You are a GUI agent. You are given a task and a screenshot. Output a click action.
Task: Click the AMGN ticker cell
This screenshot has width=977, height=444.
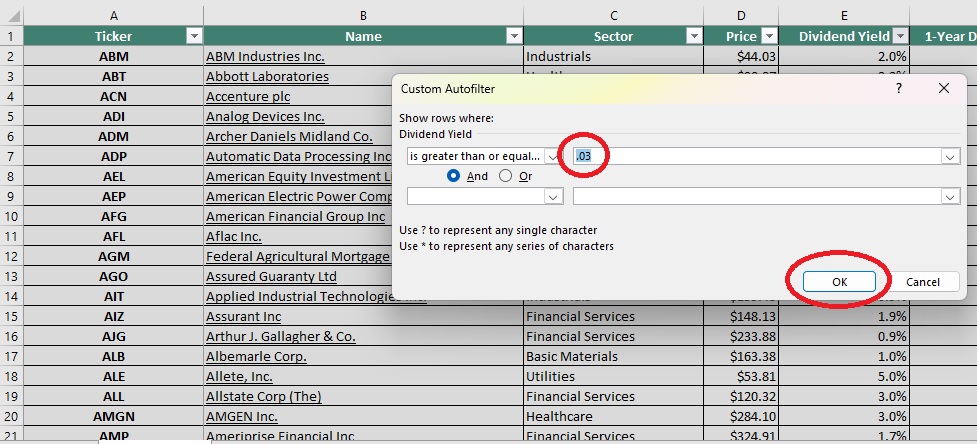pos(113,417)
